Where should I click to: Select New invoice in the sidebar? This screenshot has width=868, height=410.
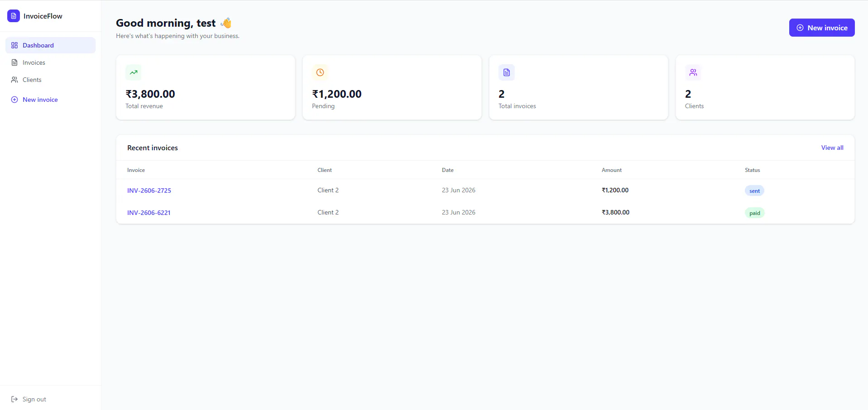(x=50, y=100)
